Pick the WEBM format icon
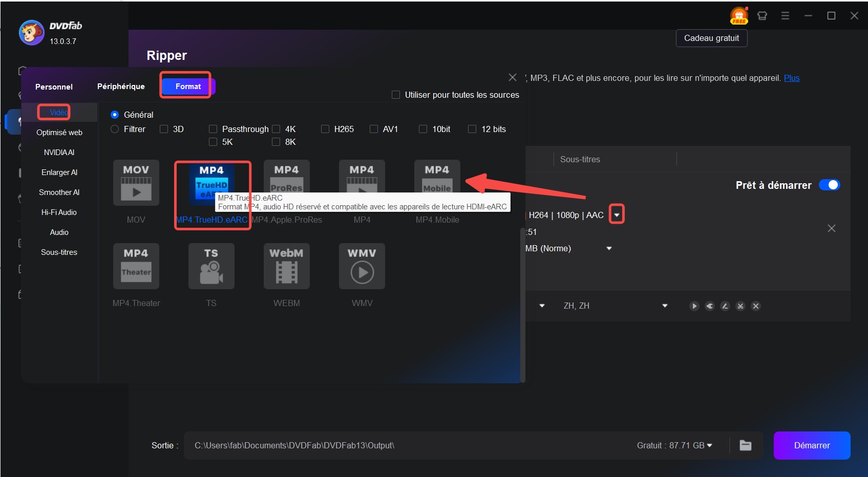The width and height of the screenshot is (868, 477). [x=287, y=266]
